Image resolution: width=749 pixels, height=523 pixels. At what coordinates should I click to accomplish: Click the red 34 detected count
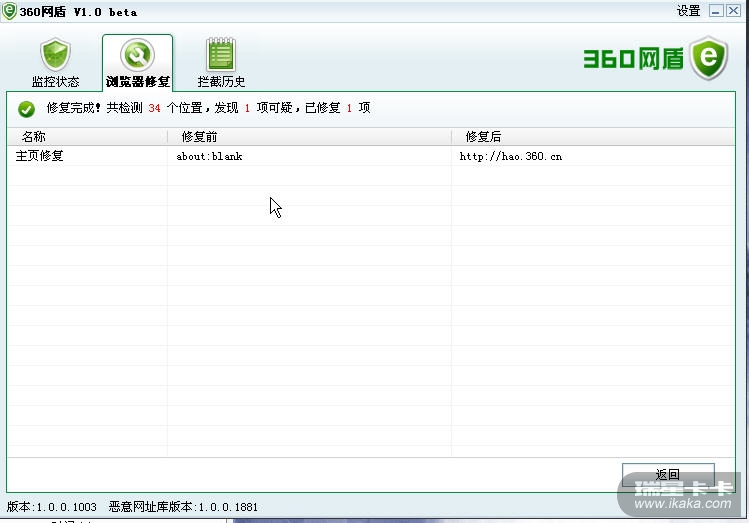(x=154, y=108)
